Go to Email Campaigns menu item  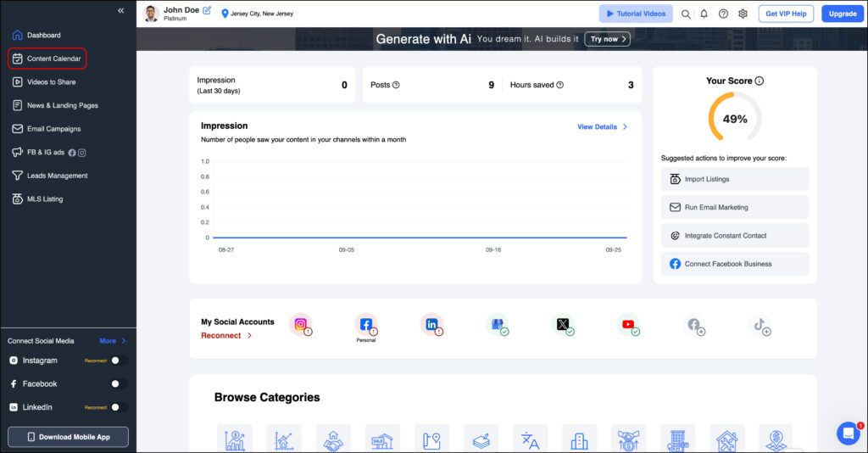(x=53, y=129)
